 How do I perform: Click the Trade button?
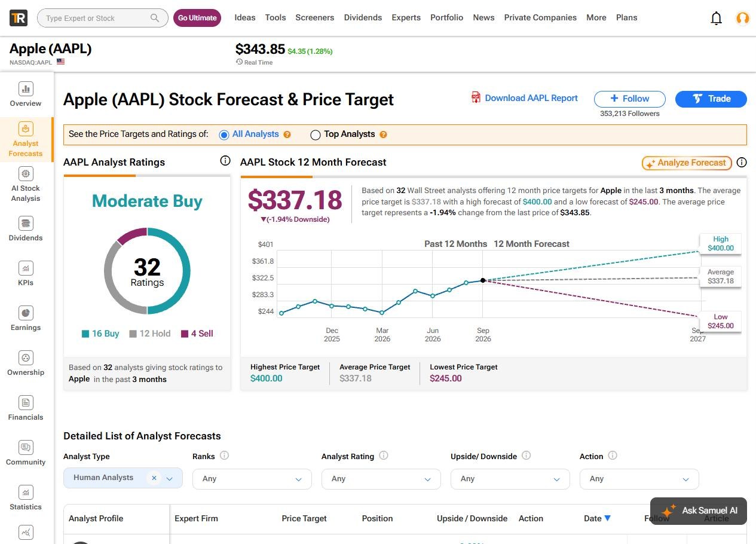(x=711, y=99)
